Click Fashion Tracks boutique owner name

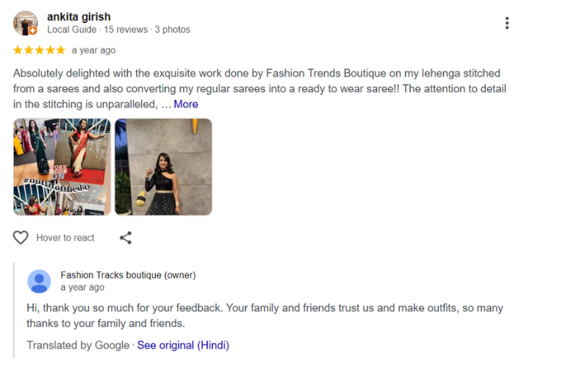pos(128,275)
